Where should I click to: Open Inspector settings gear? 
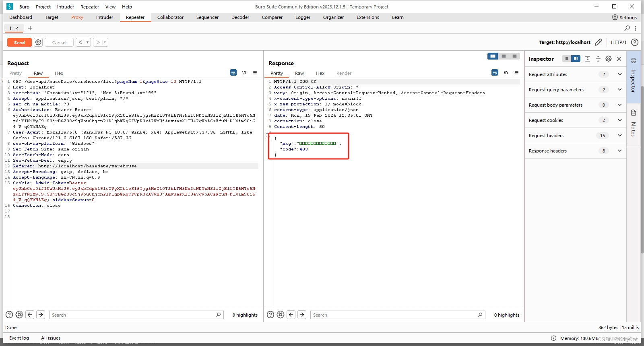point(609,59)
